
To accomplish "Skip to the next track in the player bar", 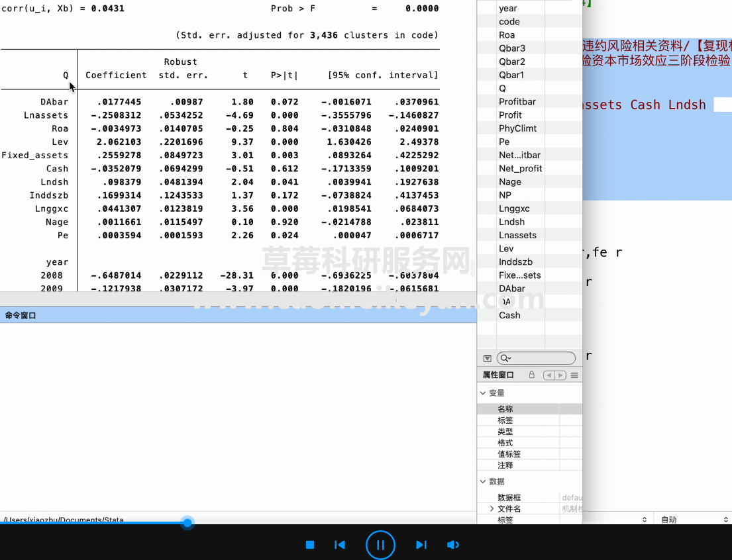I will pyautogui.click(x=421, y=545).
